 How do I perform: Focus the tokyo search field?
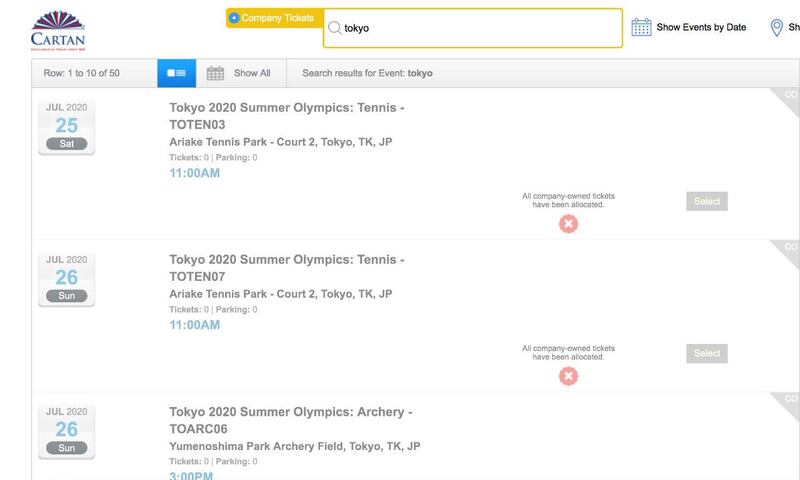[x=473, y=28]
